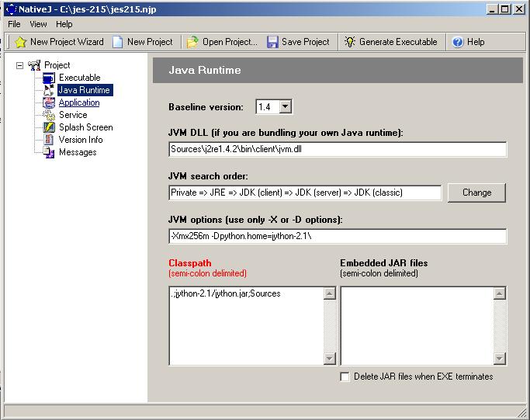Image resolution: width=530 pixels, height=420 pixels.
Task: Click the Project root node icon
Action: coord(34,65)
